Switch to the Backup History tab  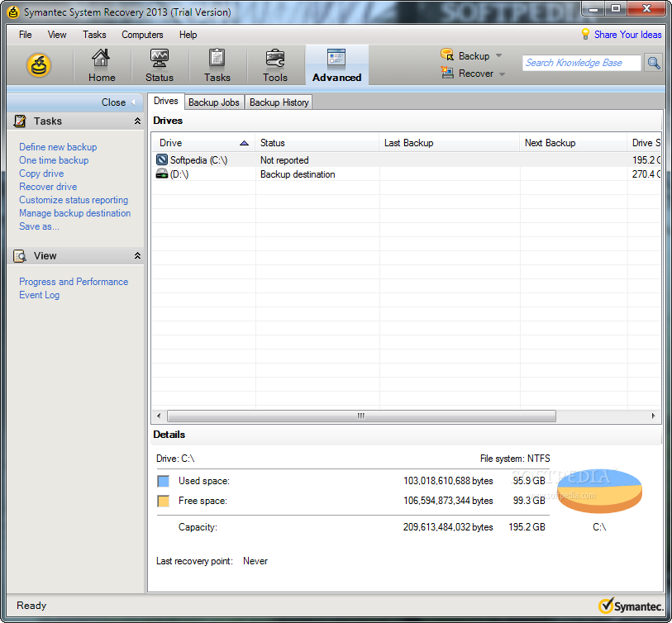(x=279, y=102)
